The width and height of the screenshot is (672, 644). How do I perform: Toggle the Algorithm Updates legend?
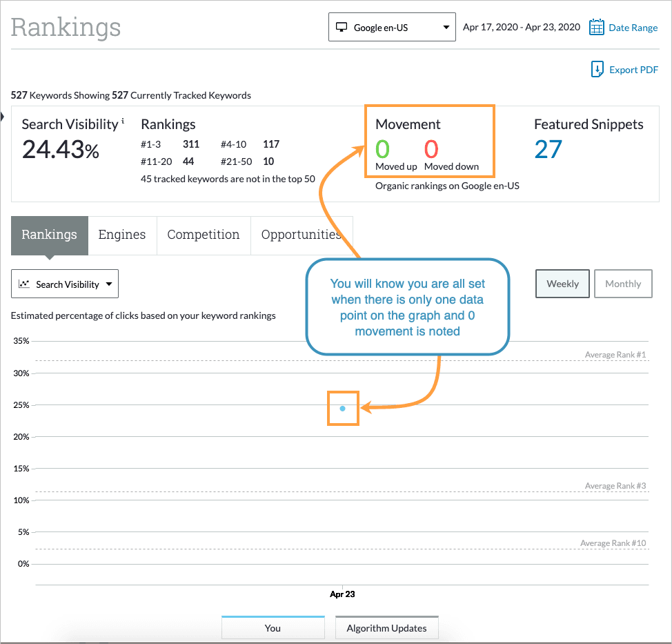(386, 627)
